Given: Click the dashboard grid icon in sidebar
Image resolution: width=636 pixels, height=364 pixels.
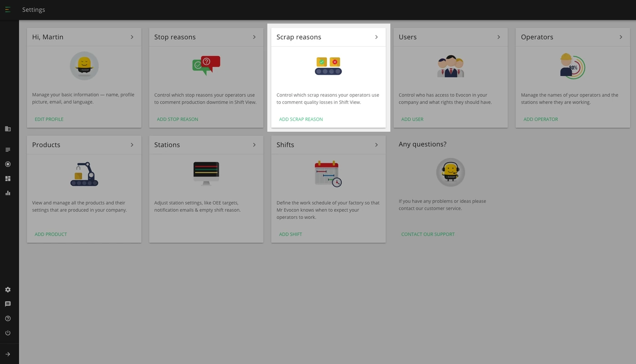Looking at the screenshot, I should [8, 178].
